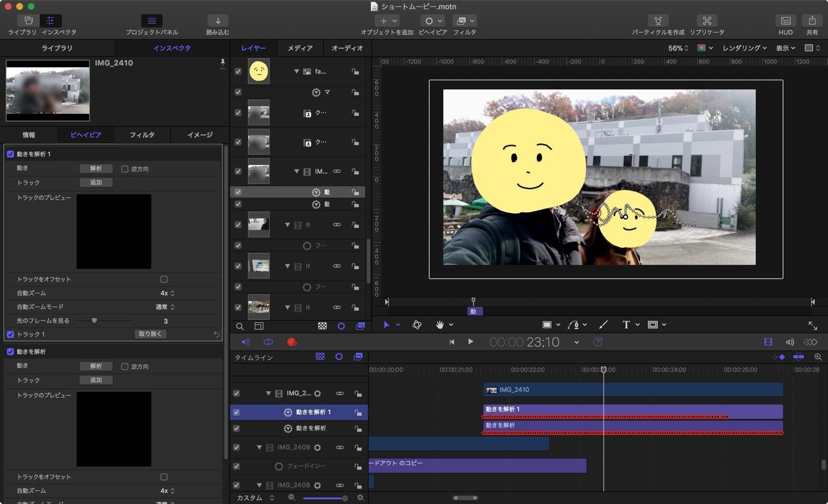
Task: Select the arrow Select/Transform tool
Action: [x=387, y=325]
